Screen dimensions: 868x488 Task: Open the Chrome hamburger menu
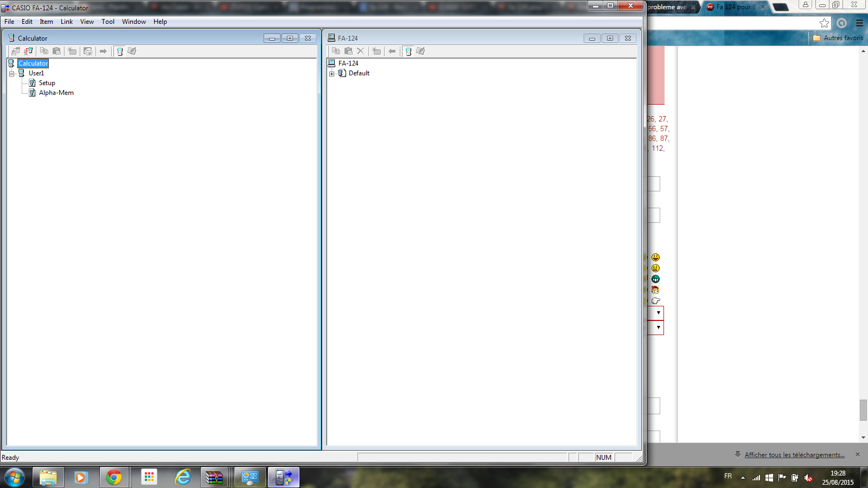pos(859,23)
